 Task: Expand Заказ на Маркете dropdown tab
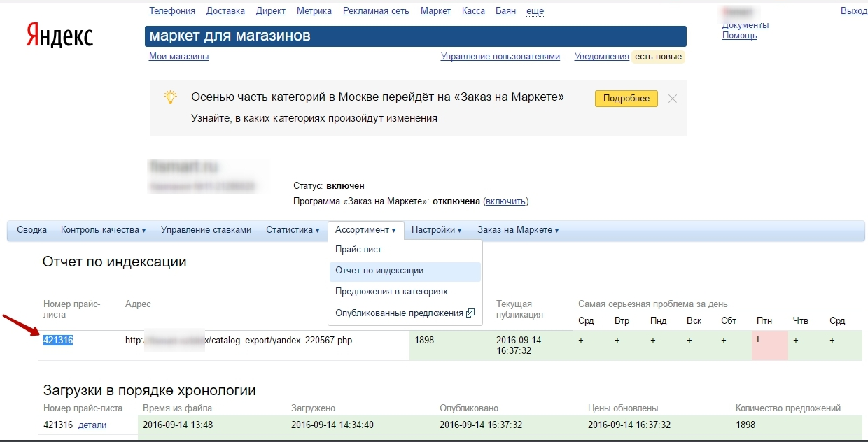[x=518, y=230]
